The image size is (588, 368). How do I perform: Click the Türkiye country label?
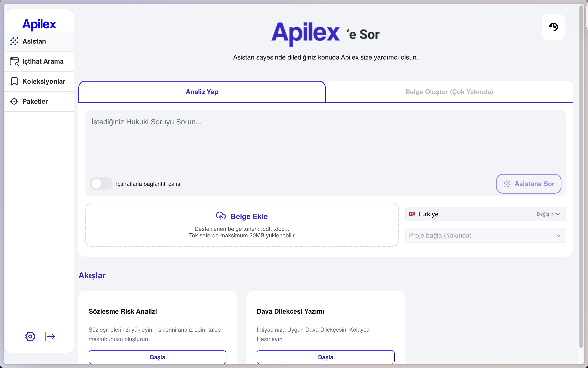428,214
